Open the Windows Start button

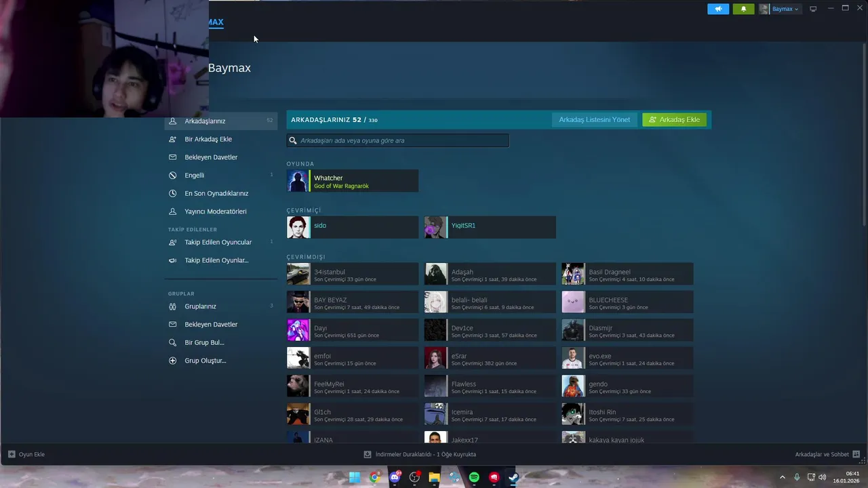[354, 477]
